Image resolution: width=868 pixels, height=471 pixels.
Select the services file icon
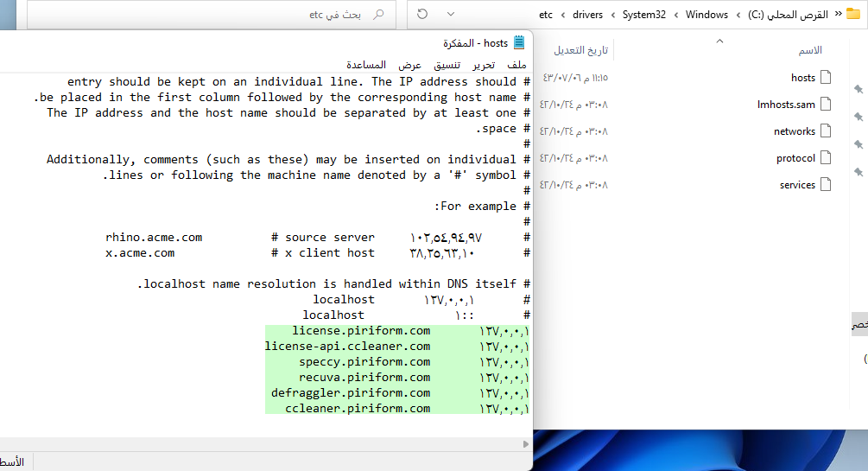tap(826, 184)
